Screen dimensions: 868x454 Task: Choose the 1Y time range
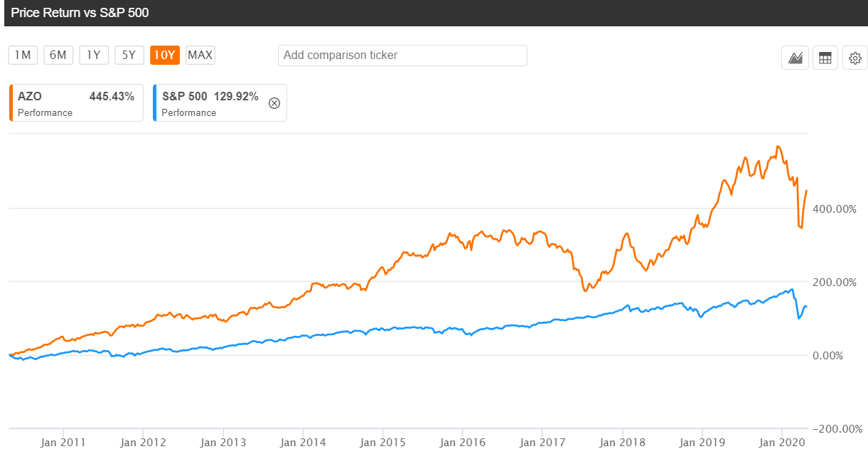pos(94,55)
